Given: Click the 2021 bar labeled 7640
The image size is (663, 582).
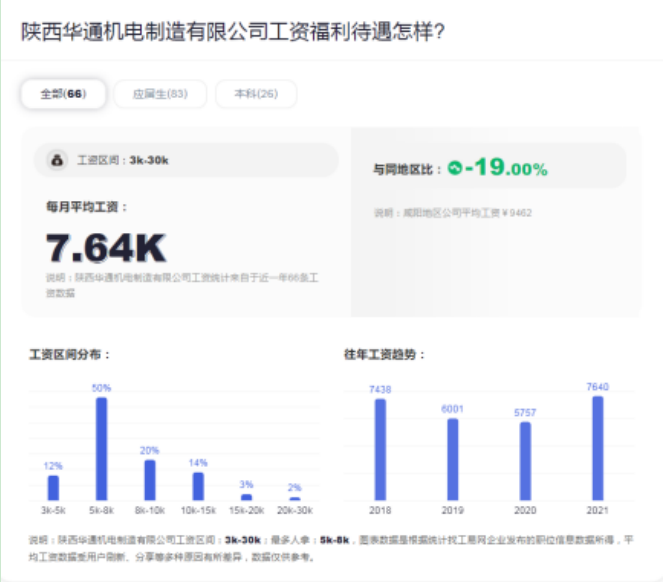Looking at the screenshot, I should pyautogui.click(x=598, y=448).
